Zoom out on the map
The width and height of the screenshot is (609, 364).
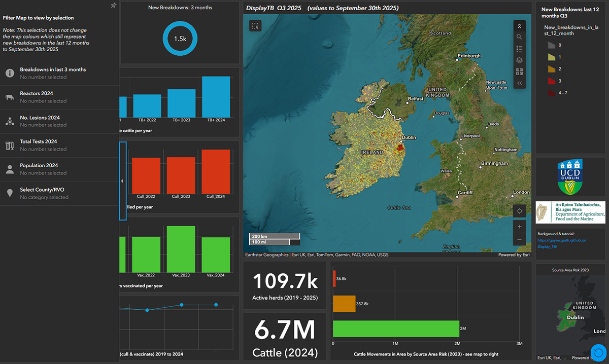click(519, 239)
